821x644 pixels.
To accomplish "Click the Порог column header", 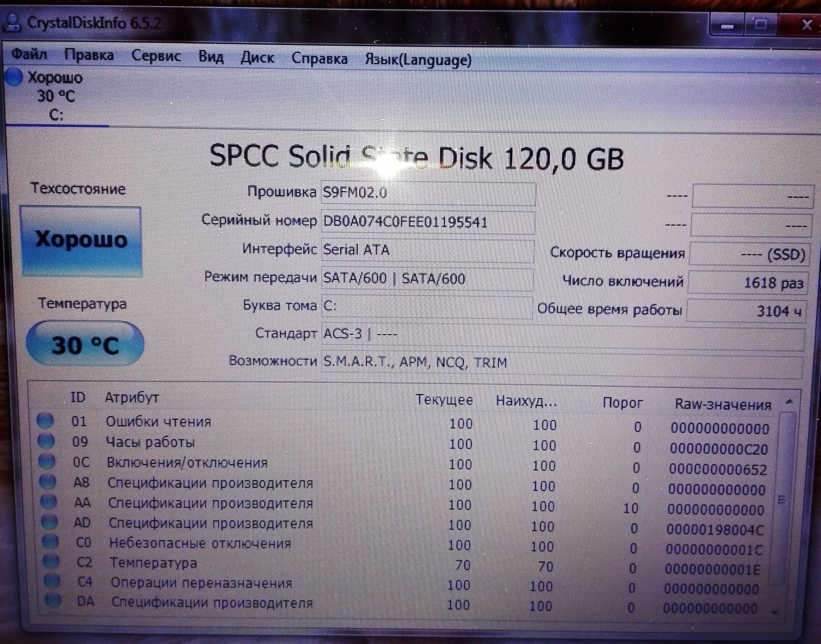I will pyautogui.click(x=623, y=403).
